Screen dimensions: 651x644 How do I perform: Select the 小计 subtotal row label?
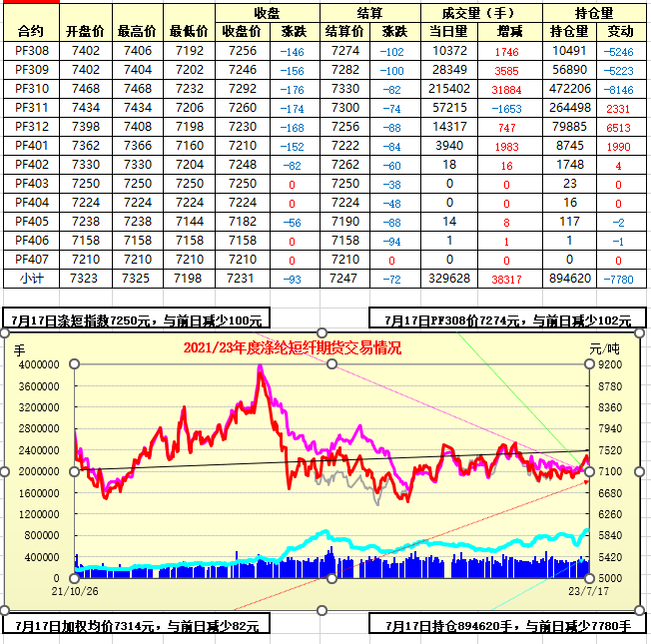click(31, 279)
